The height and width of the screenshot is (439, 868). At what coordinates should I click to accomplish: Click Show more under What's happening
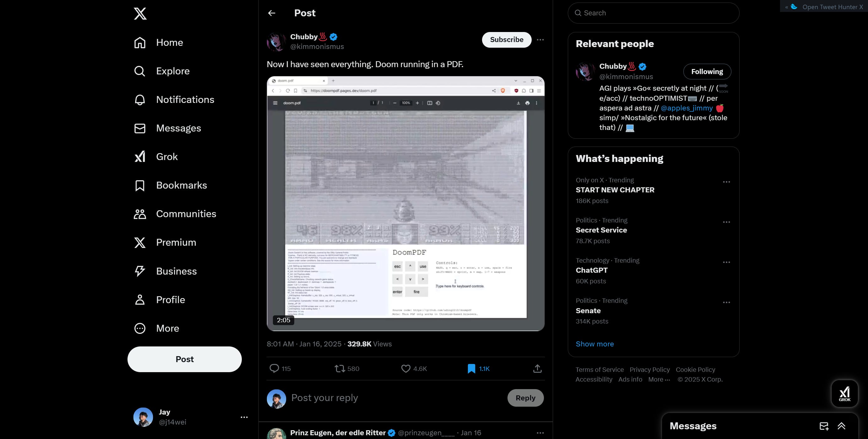point(595,344)
